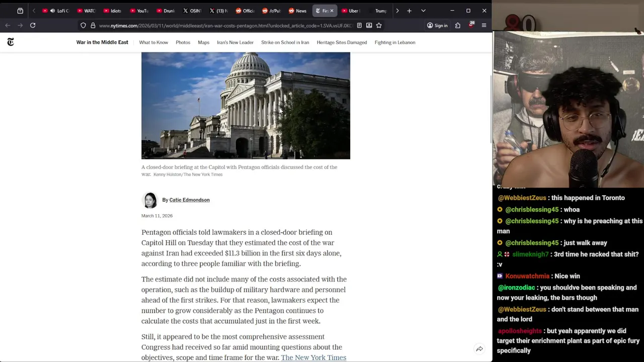Click the Firefox Sign in button
644x362 pixels.
point(437,25)
